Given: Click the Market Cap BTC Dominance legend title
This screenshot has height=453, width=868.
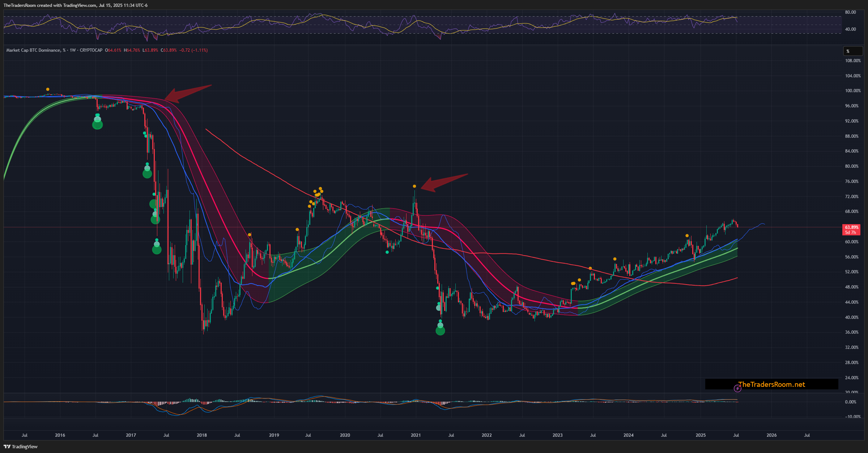Looking at the screenshot, I should click(x=34, y=50).
